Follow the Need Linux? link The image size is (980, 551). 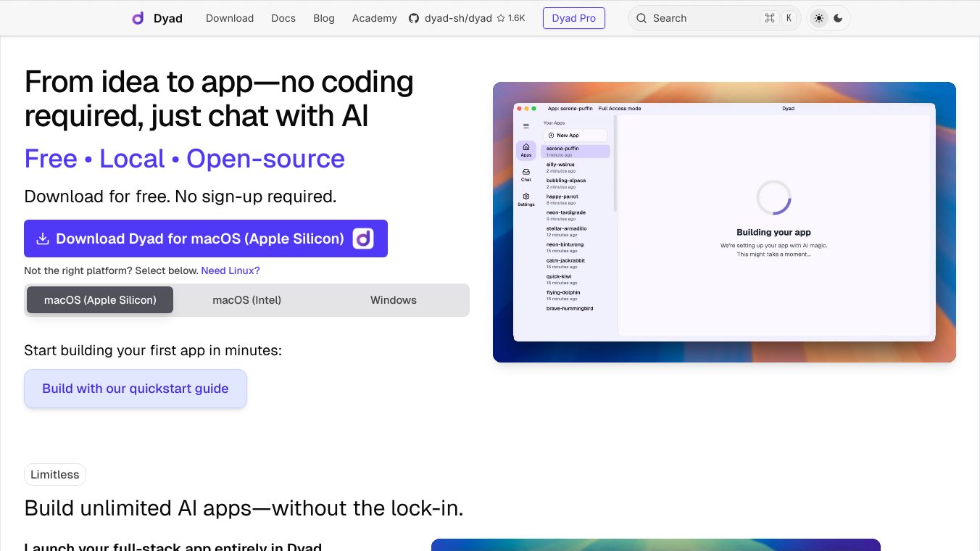pos(231,270)
